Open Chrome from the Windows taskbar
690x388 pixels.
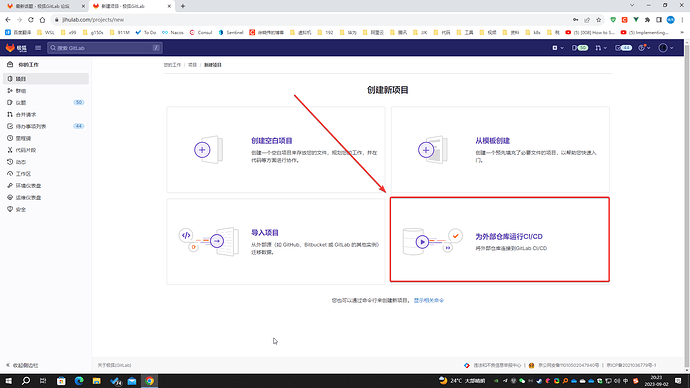(150, 381)
